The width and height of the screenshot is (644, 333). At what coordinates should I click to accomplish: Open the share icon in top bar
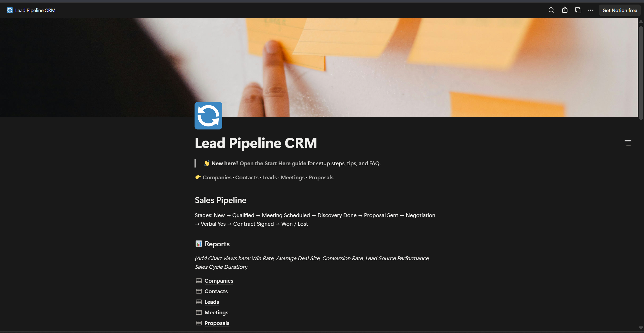point(565,10)
